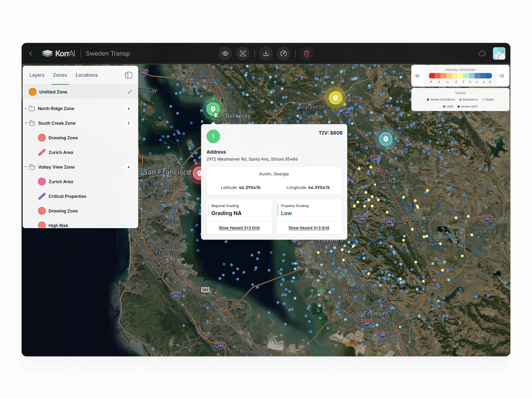Click the screenshot capture icon
Screen dimensions: 532x399
[243, 53]
